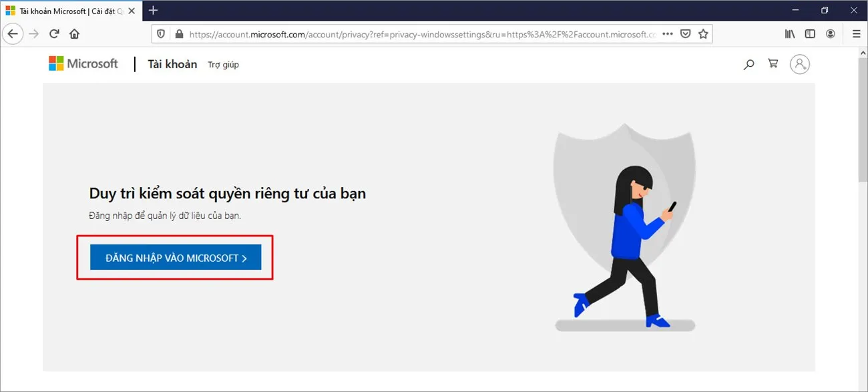This screenshot has width=868, height=392.
Task: Click the Microsoft account profile icon
Action: point(800,63)
